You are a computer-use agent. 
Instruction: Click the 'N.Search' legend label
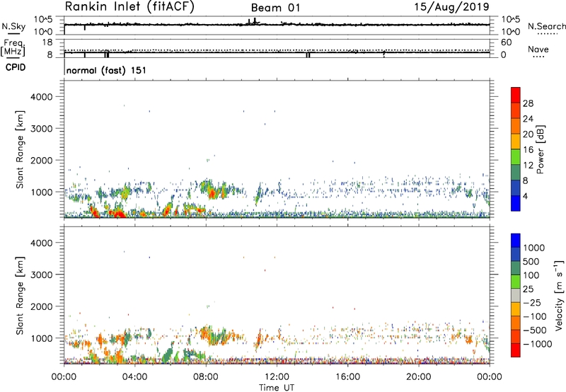point(546,26)
